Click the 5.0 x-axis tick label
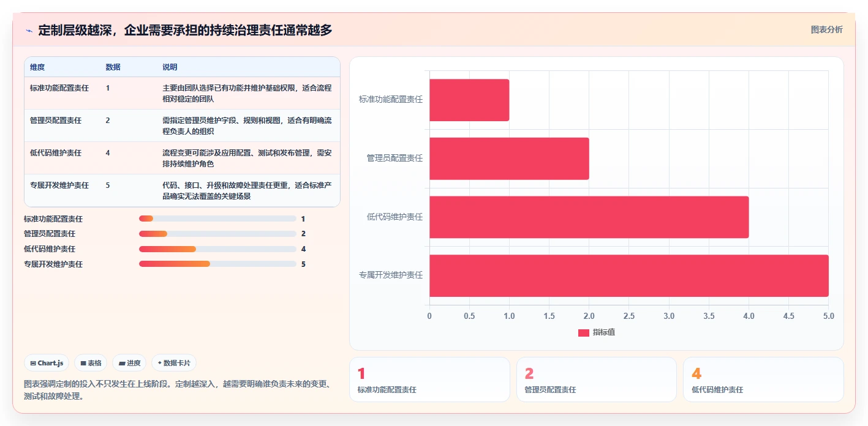The width and height of the screenshot is (868, 426). tap(829, 316)
